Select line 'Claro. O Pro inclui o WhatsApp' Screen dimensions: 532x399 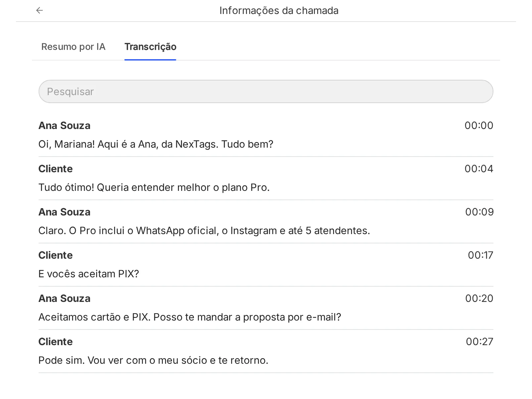click(x=204, y=230)
